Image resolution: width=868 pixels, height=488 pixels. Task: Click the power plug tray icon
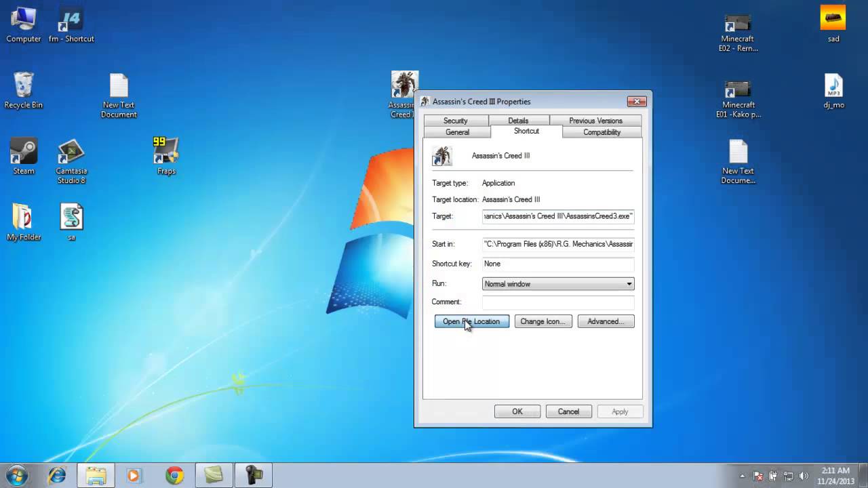pyautogui.click(x=773, y=476)
